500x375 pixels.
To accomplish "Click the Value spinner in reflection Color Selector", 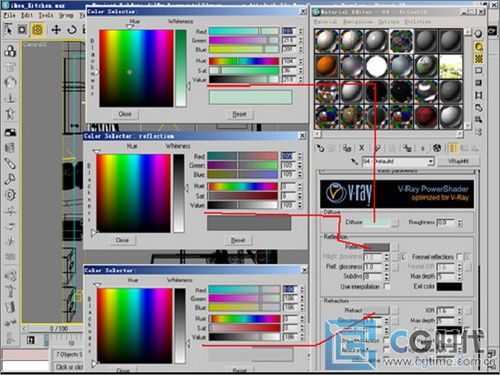I will point(300,205).
